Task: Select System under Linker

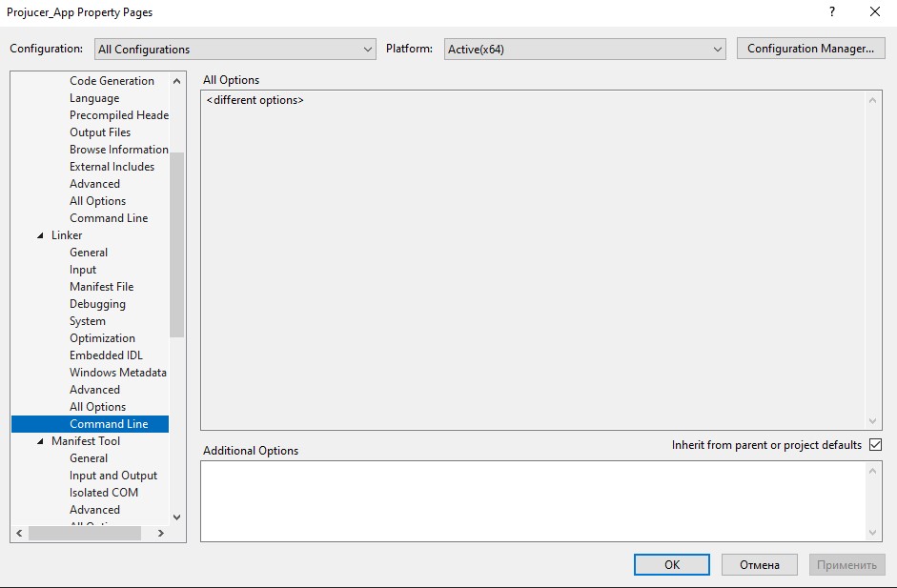Action: (88, 321)
